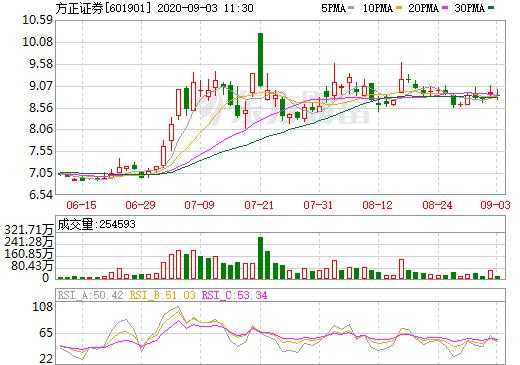Click the 08-24 date axis label
Screen dimensions: 520x365
click(x=437, y=205)
